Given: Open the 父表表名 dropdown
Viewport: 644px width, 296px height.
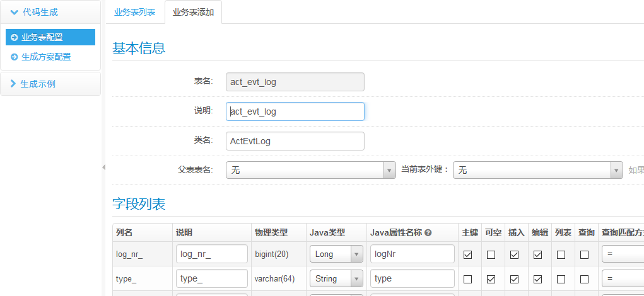Looking at the screenshot, I should [x=310, y=170].
